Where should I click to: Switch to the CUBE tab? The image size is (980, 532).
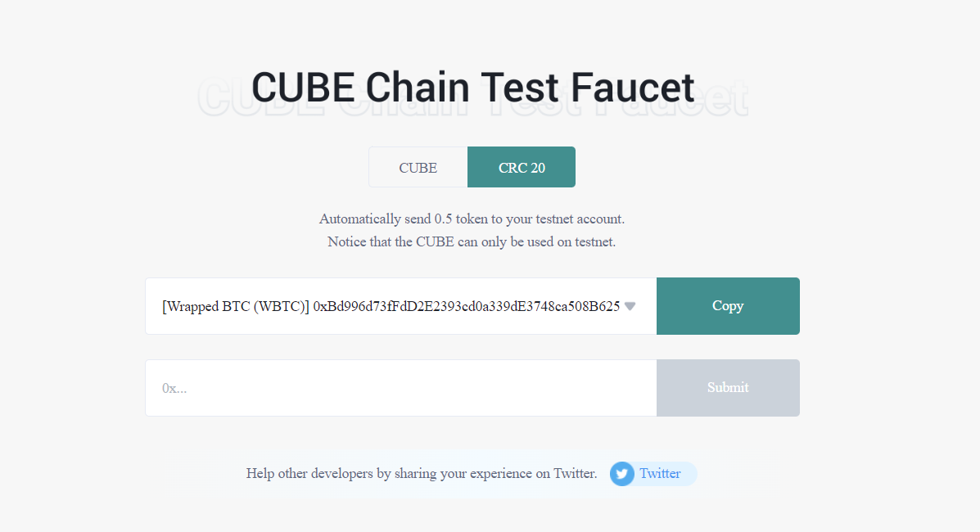point(418,168)
